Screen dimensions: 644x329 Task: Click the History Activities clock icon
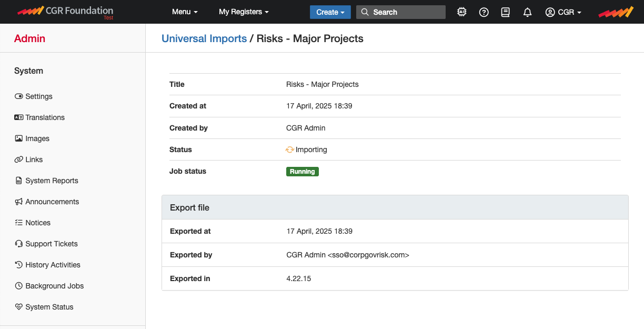pos(19,265)
